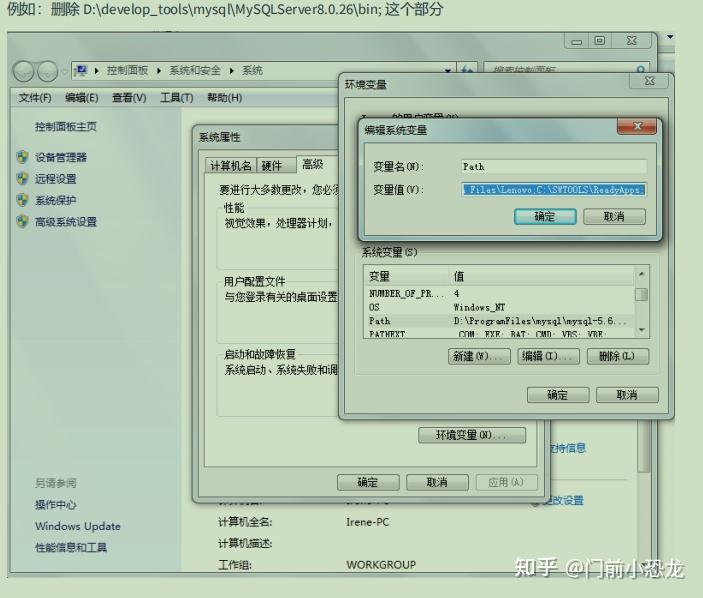
Task: Click the computer icon in address bar
Action: click(81, 70)
